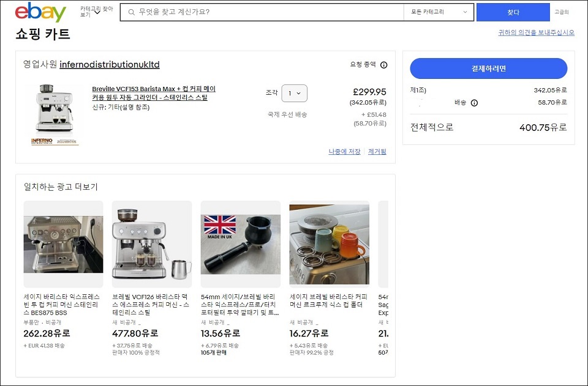The image size is (588, 386).
Task: Click the 477.80유로 price
Action: tap(135, 333)
